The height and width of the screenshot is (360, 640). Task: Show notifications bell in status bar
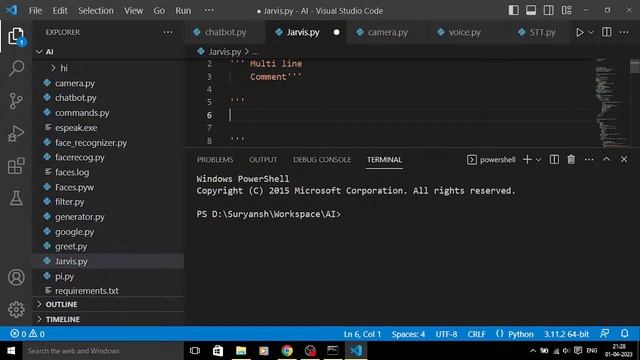tap(624, 333)
